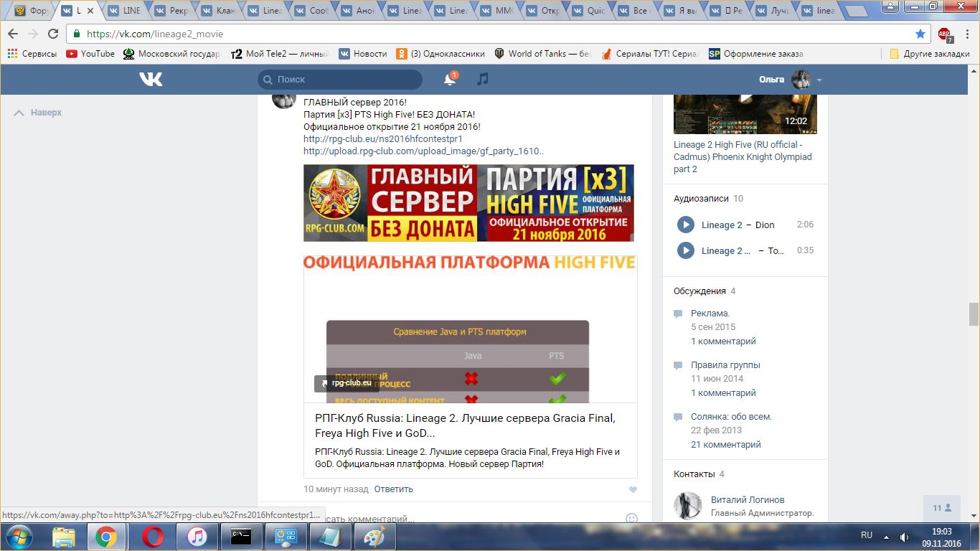Open the Обсуждения section header
The image size is (980, 551).
tap(699, 291)
